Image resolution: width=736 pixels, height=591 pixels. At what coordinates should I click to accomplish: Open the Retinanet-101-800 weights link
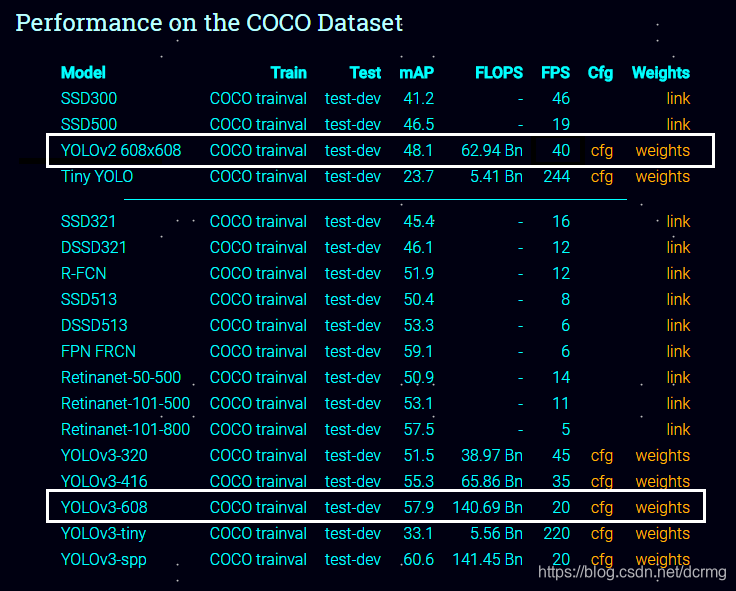pyautogui.click(x=678, y=430)
